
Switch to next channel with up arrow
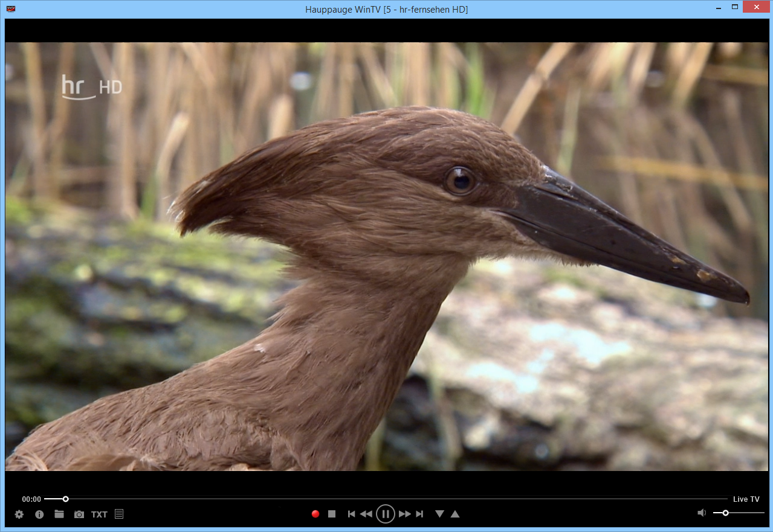455,514
